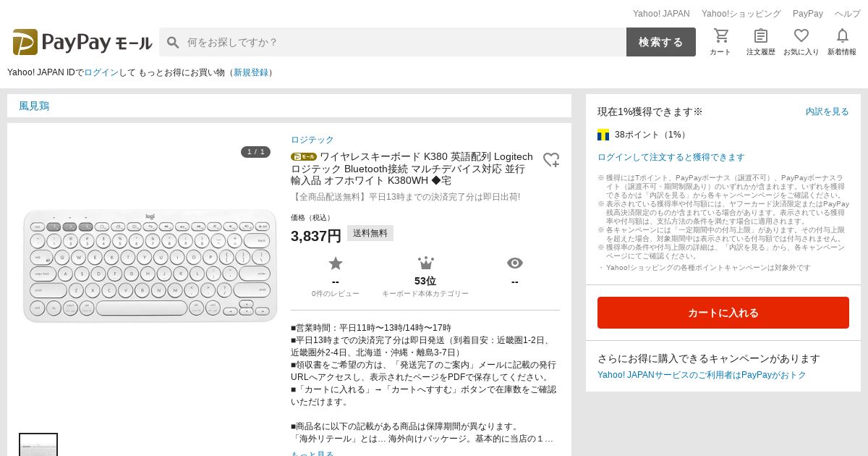Click the main keyboard product image
Image resolution: width=868 pixels, height=456 pixels.
click(150, 266)
